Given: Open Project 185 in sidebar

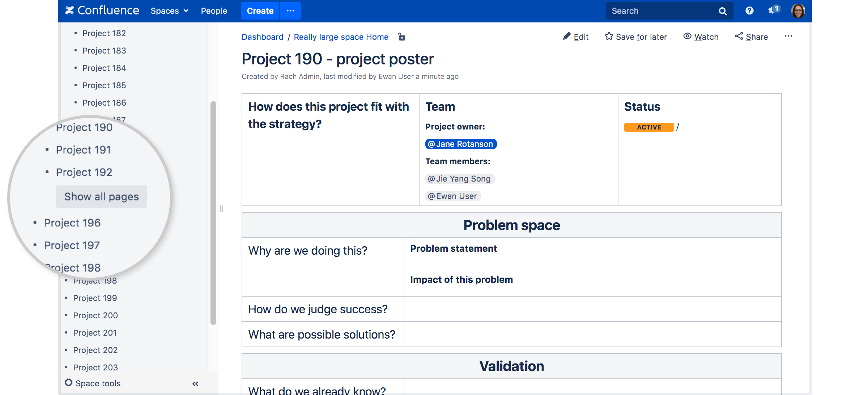Looking at the screenshot, I should coord(104,85).
